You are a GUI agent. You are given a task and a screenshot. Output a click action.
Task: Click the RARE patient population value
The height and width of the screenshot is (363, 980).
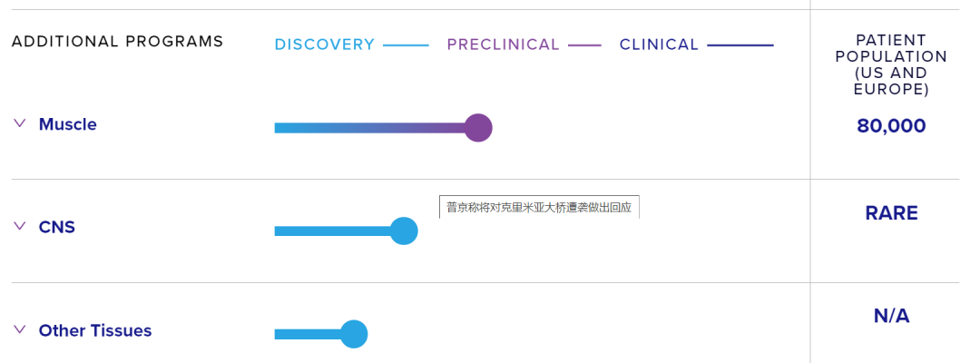[891, 213]
